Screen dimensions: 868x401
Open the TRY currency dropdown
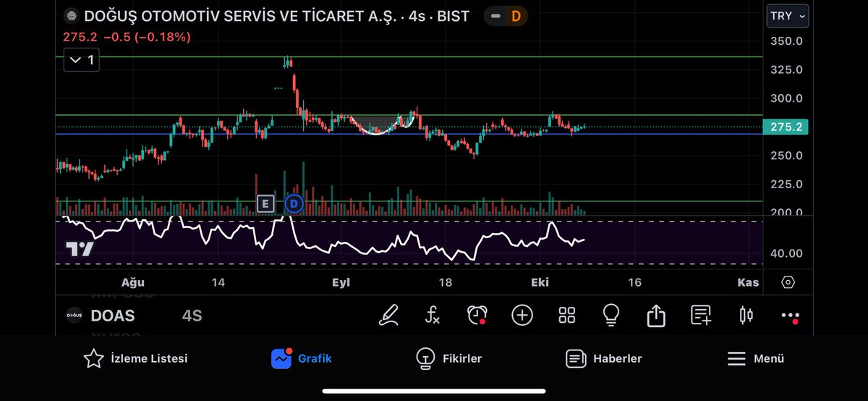click(x=787, y=16)
